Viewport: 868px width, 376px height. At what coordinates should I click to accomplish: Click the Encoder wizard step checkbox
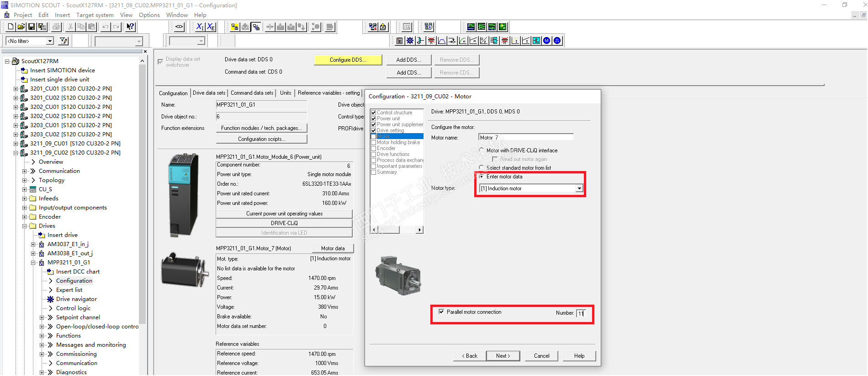point(374,148)
